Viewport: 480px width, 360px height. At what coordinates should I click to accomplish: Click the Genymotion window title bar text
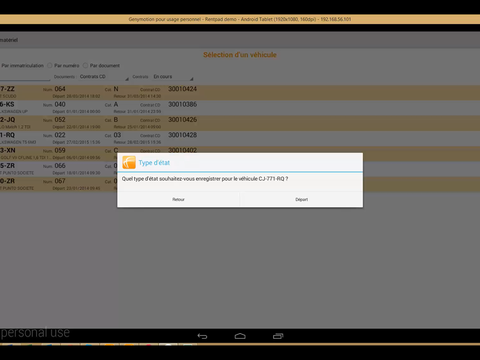pos(240,19)
